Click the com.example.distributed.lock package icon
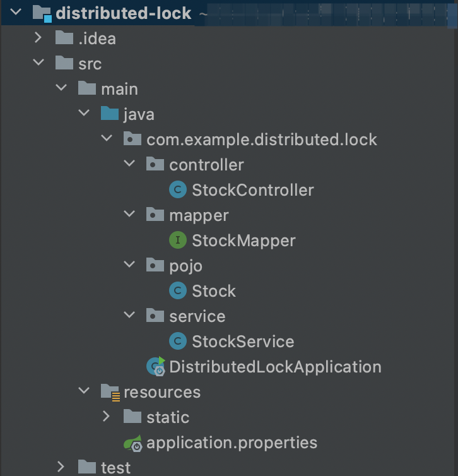 pyautogui.click(x=132, y=138)
